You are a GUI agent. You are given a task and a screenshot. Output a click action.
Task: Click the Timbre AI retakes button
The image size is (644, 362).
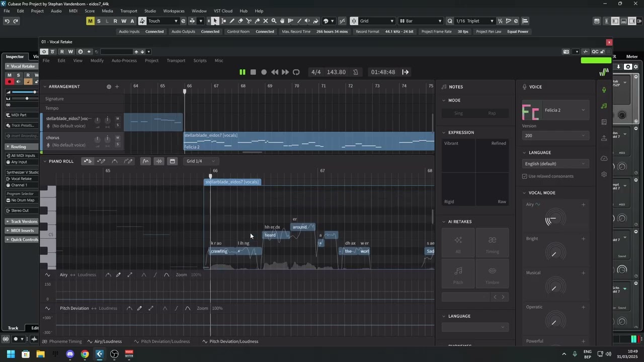[492, 275]
